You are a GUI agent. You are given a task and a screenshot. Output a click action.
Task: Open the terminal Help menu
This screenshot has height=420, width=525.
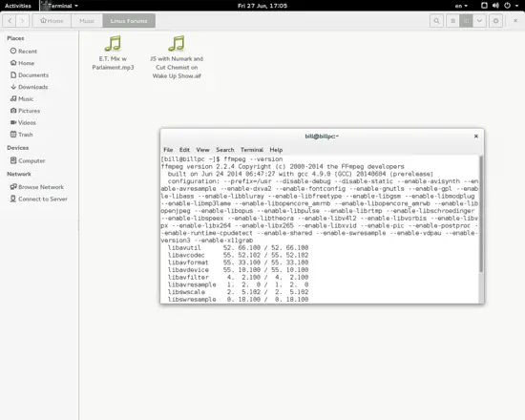276,150
